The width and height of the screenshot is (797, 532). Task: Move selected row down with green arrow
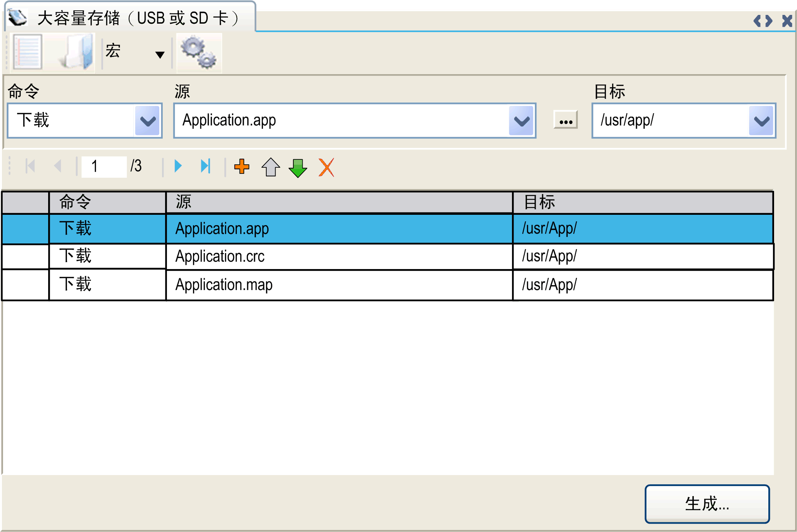pos(298,168)
